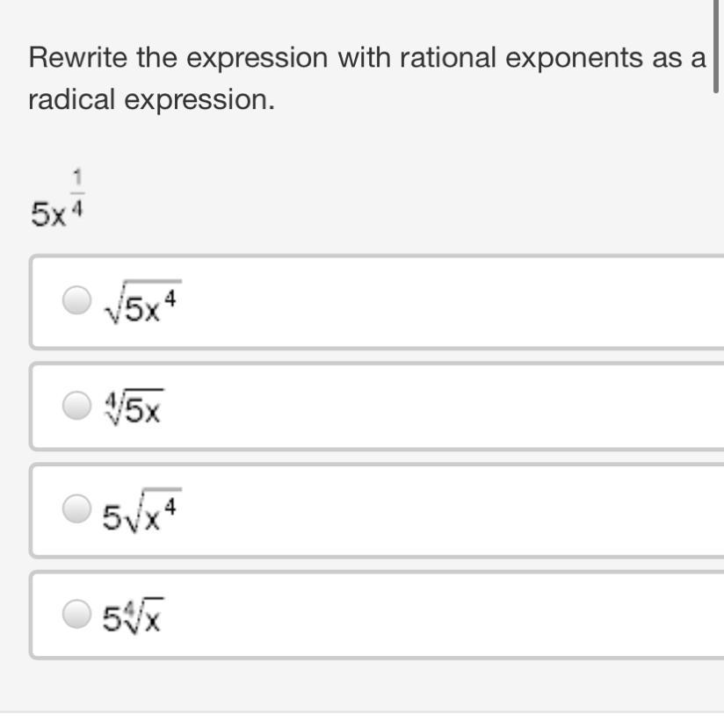Screen dimensions: 724x728
Task: Click the 5√x⁴ answer expression text
Action: tap(141, 513)
